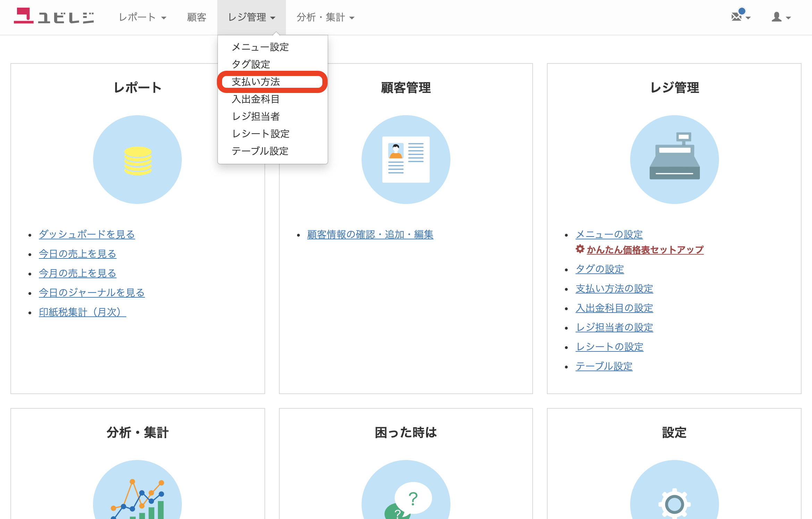Open 印紙税集計（月次） link
Viewport: 812px width, 519px height.
pos(82,312)
